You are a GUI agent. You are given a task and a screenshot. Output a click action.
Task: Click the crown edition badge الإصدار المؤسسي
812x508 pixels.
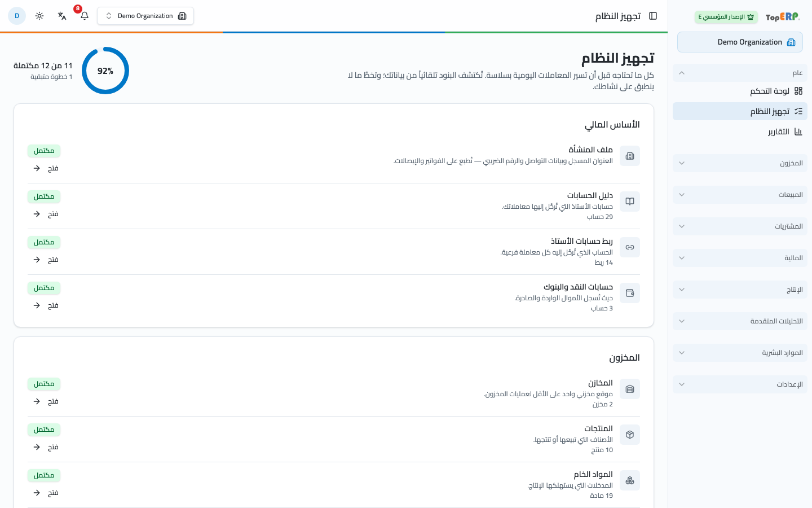(726, 17)
